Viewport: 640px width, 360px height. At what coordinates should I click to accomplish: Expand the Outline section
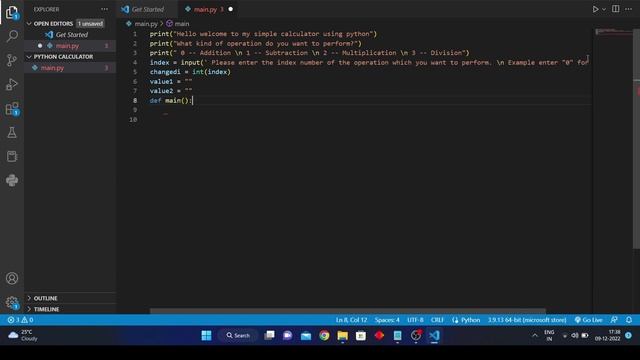(45, 298)
